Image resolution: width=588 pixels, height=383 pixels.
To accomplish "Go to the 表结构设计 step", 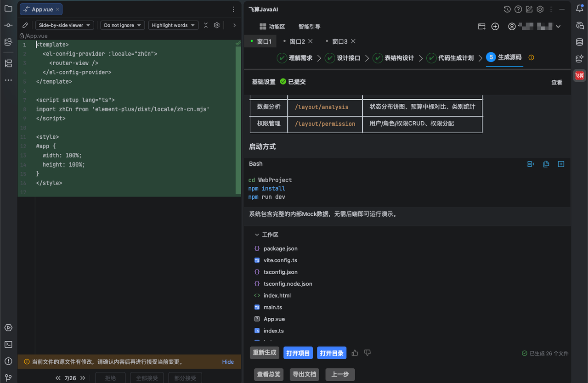I will 393,58.
